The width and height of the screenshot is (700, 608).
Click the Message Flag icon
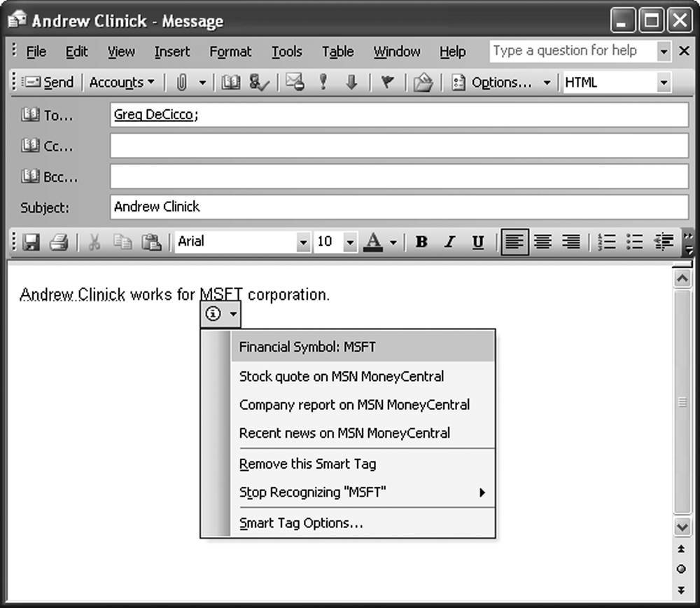[x=388, y=83]
